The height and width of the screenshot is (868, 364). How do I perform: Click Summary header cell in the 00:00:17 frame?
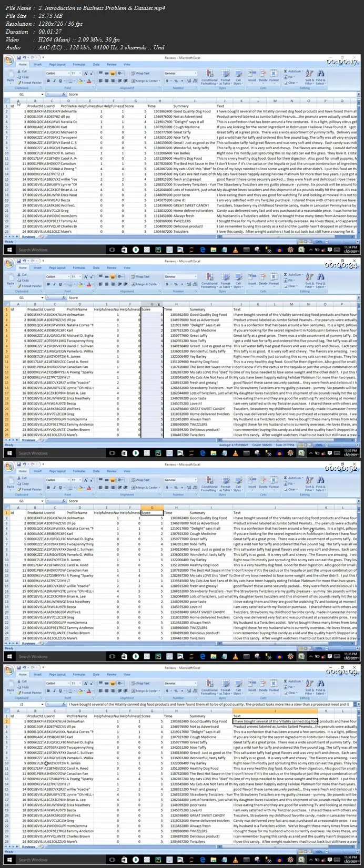pos(195,106)
